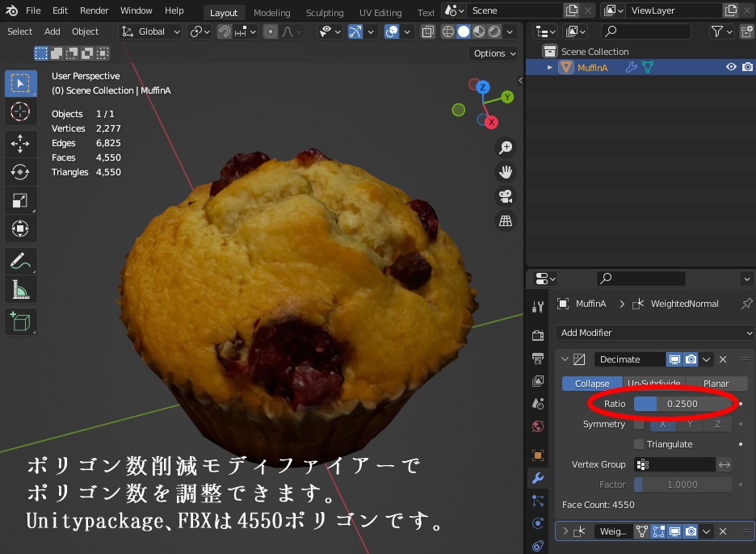Select the Add Cube tool
The image size is (756, 554).
point(20,321)
